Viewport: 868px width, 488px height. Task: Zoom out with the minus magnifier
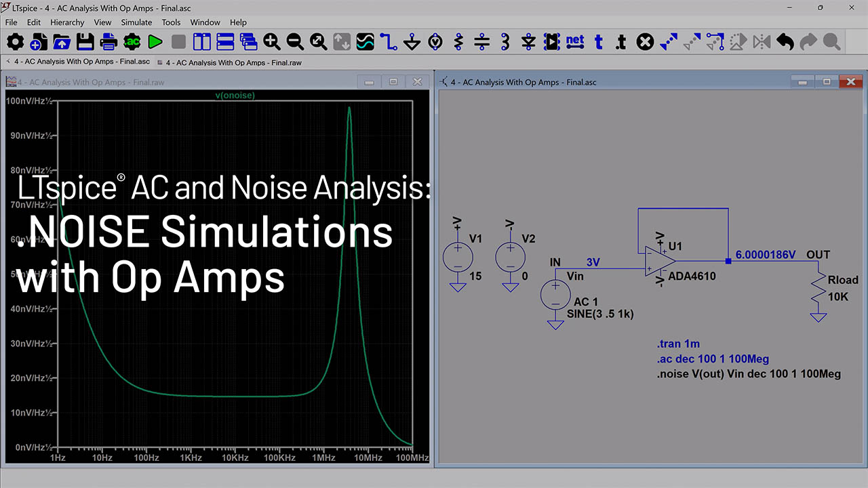(295, 42)
